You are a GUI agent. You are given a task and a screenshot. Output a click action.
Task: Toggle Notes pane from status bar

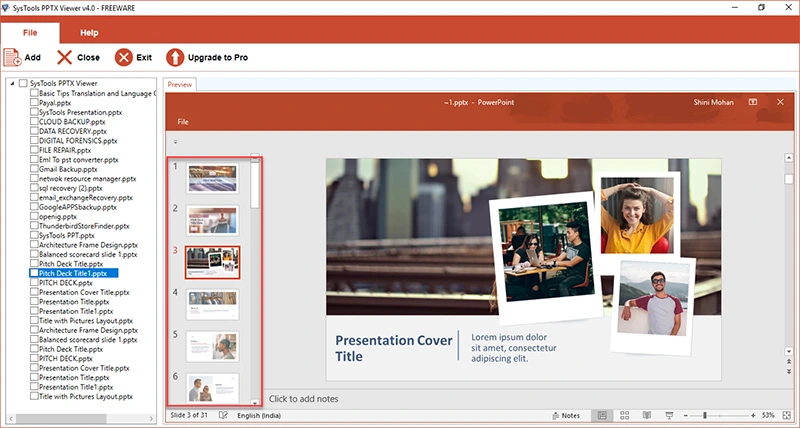coord(566,415)
